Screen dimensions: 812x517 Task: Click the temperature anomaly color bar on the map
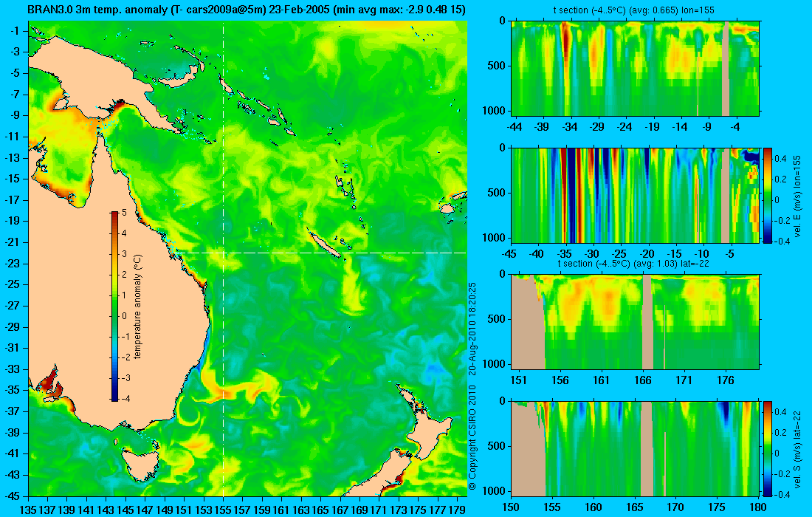(114, 306)
